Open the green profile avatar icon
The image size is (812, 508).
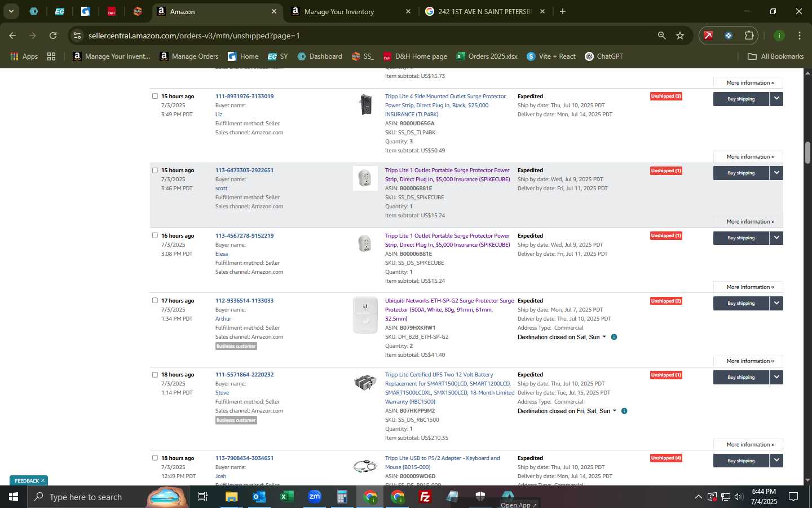tap(779, 36)
